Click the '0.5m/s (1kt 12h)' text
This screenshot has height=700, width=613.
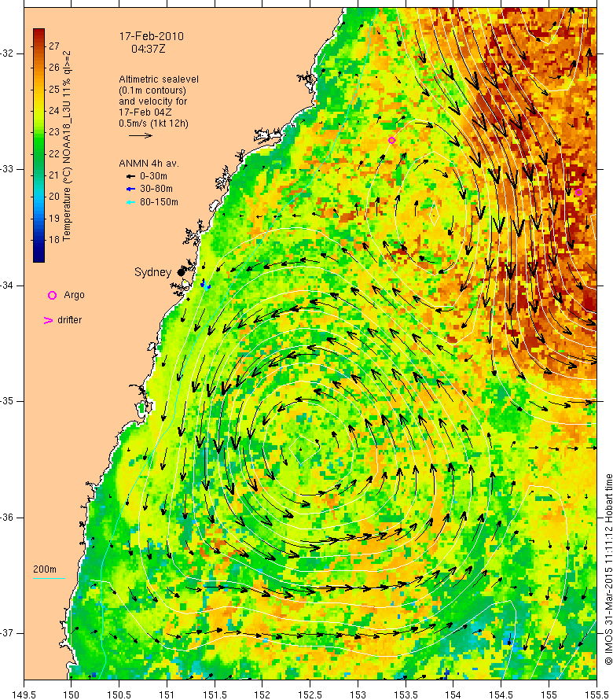(153, 123)
